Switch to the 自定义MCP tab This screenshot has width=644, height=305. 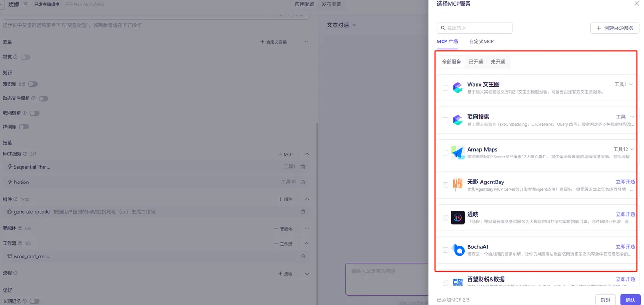(x=481, y=41)
